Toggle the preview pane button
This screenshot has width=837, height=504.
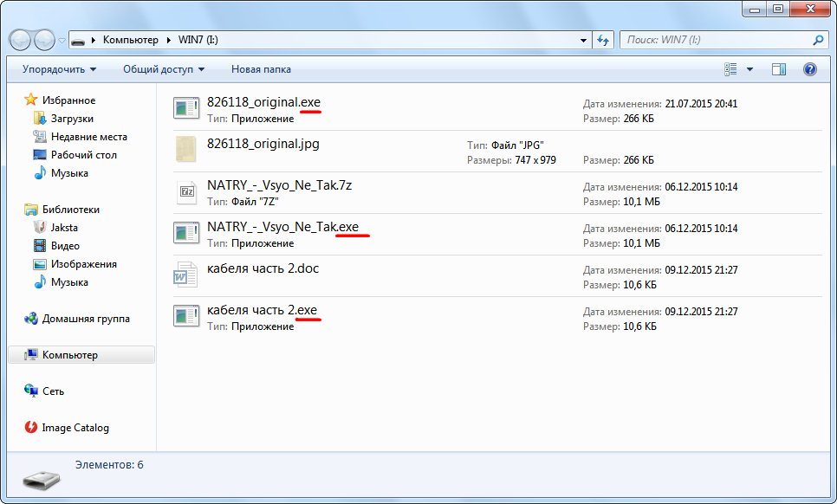779,69
